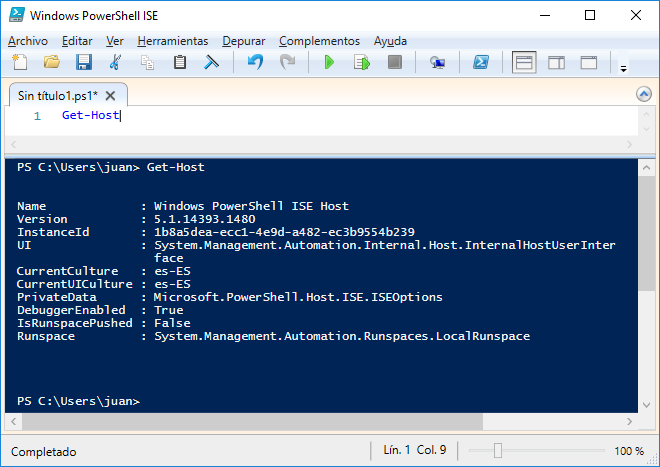The image size is (660, 467).
Task: Click the Run Selection icon
Action: coord(362,62)
